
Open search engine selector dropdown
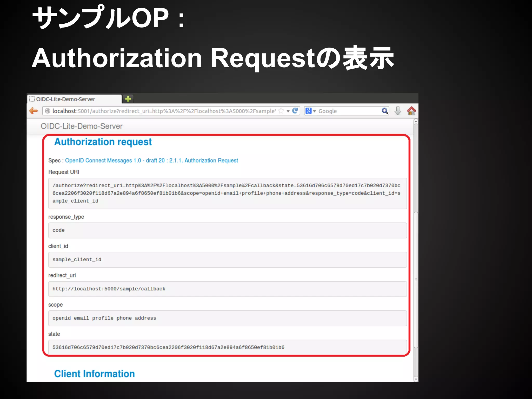pyautogui.click(x=315, y=111)
